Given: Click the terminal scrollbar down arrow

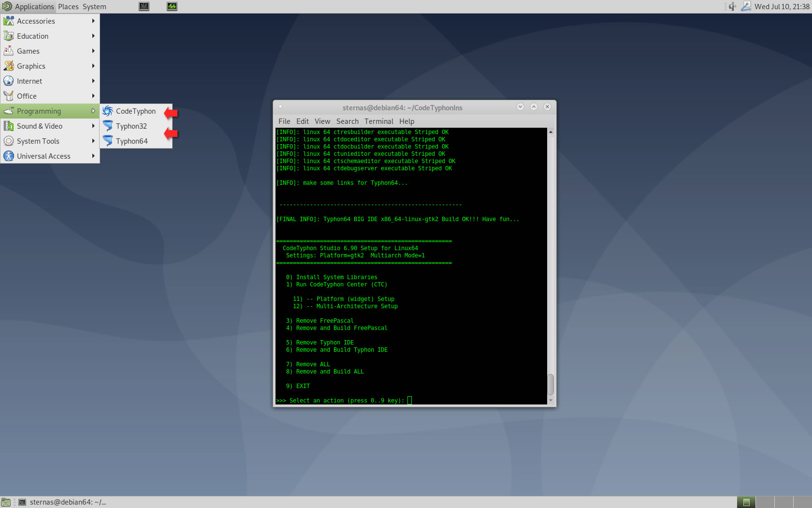Looking at the screenshot, I should [551, 401].
